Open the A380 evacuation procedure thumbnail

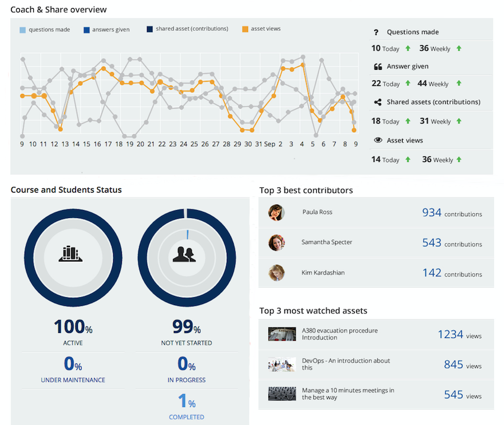click(281, 334)
